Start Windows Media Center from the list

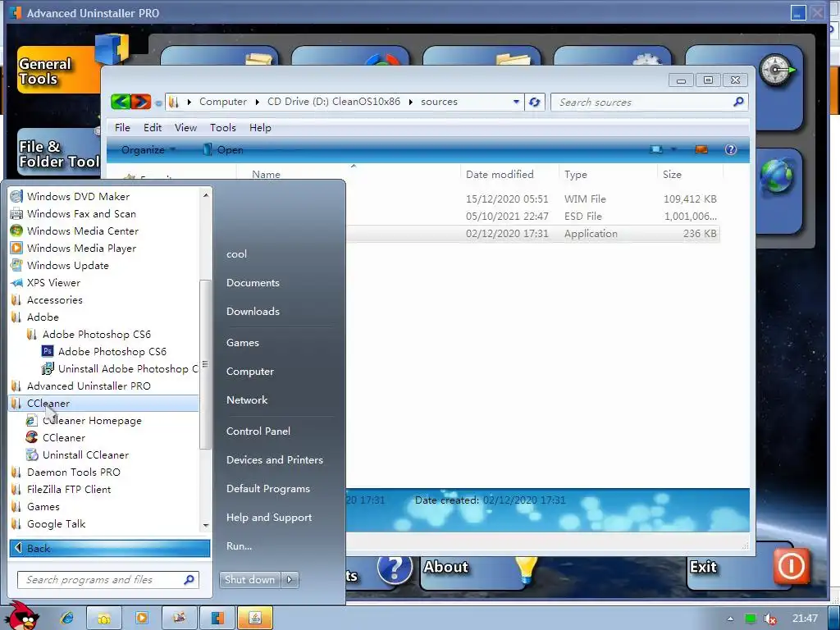click(x=83, y=231)
